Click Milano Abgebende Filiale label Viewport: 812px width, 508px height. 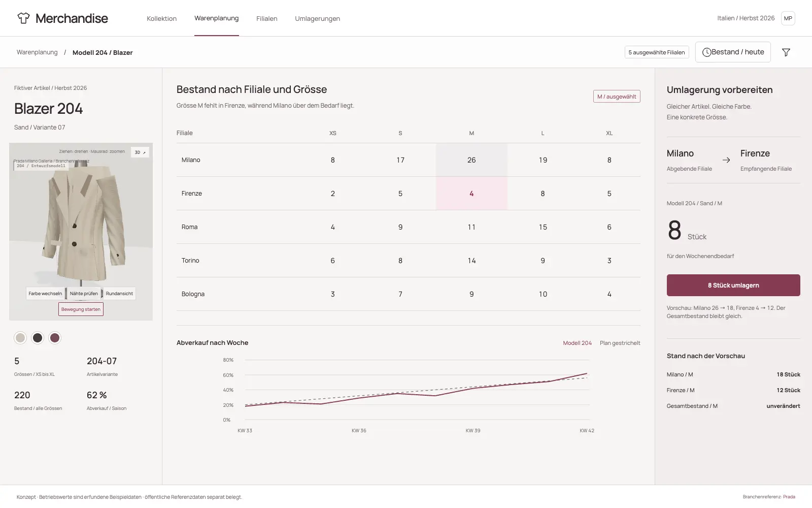coord(689,160)
